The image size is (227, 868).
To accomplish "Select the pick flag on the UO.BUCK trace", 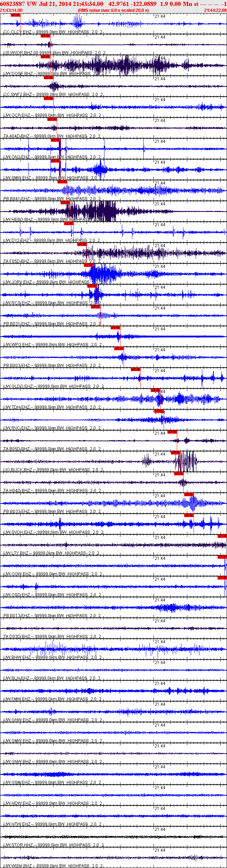I will (x=176, y=453).
